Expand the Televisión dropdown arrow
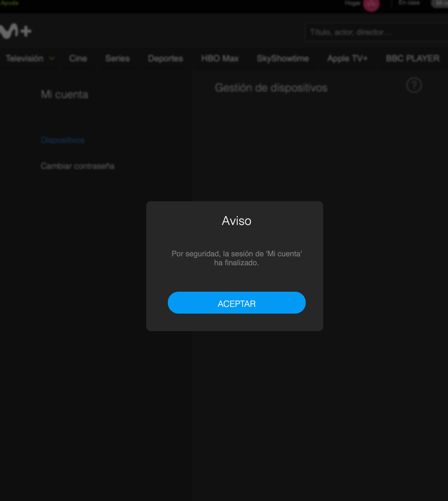The width and height of the screenshot is (448, 501). coord(52,59)
